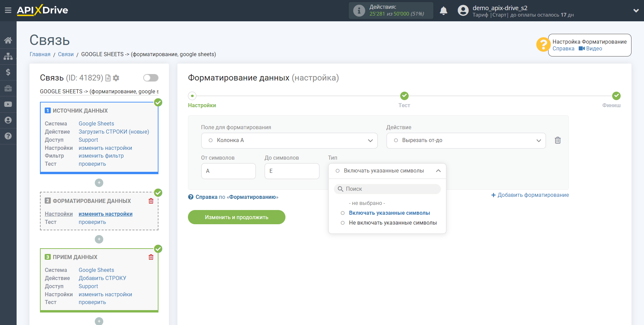The image size is (644, 325).
Task: Open connection settings gear icon
Action: (116, 78)
